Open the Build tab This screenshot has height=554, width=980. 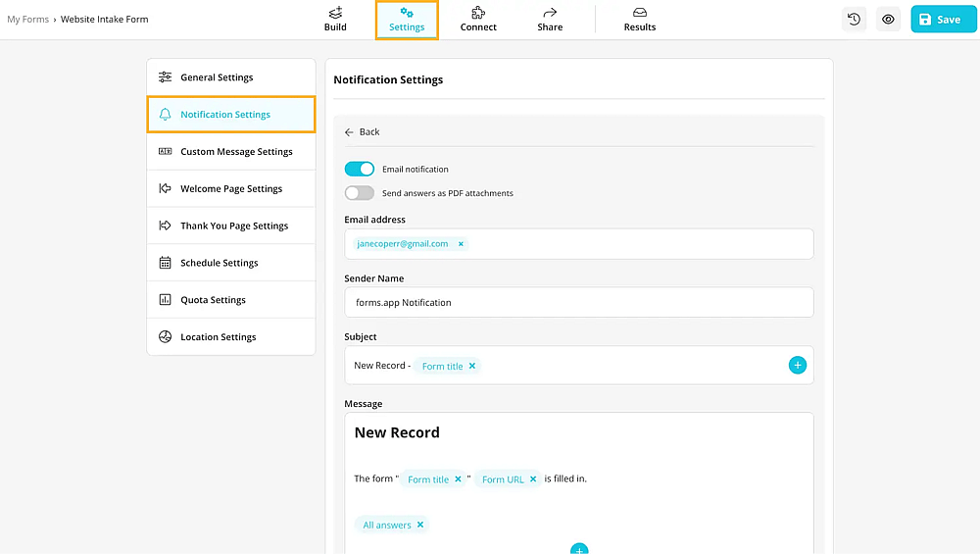335,20
